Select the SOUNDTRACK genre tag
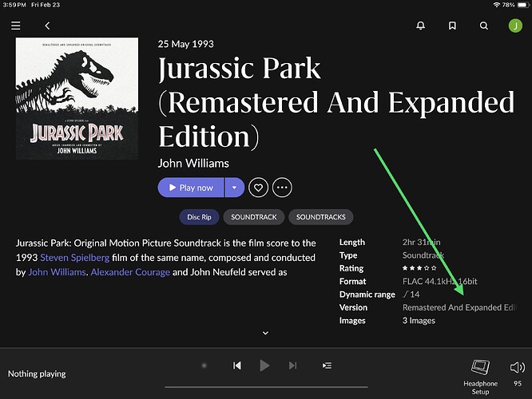 point(254,217)
